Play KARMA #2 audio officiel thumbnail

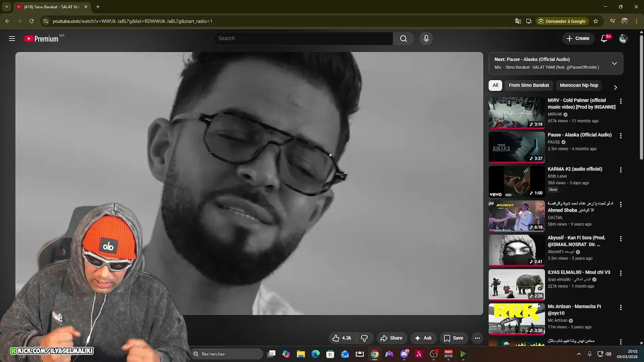pyautogui.click(x=517, y=182)
